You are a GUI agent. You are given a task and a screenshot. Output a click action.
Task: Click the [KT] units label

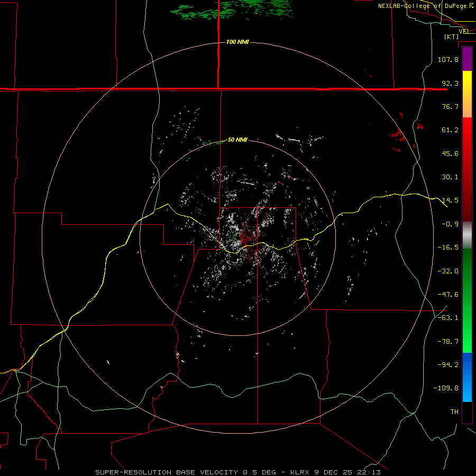click(452, 36)
